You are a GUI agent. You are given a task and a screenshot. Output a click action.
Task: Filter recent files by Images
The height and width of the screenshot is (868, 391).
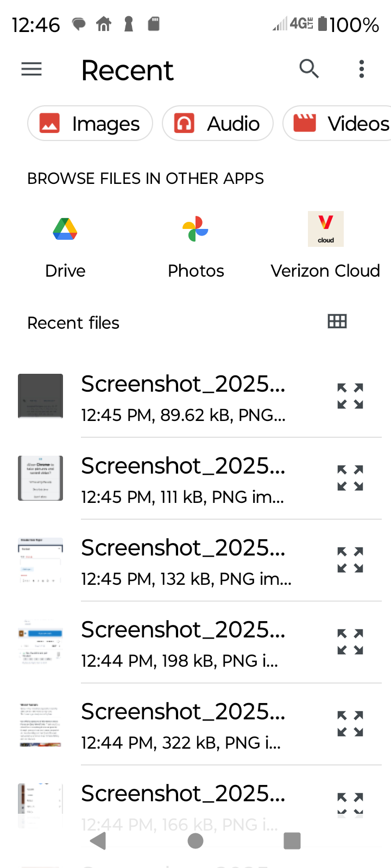(90, 124)
